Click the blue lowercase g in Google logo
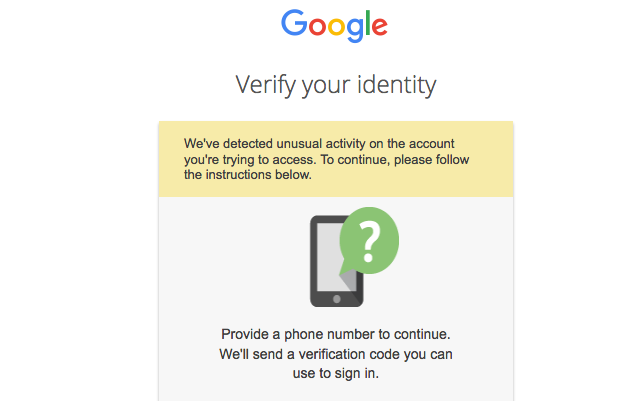Screen dimensions: 620x401 point(360,30)
